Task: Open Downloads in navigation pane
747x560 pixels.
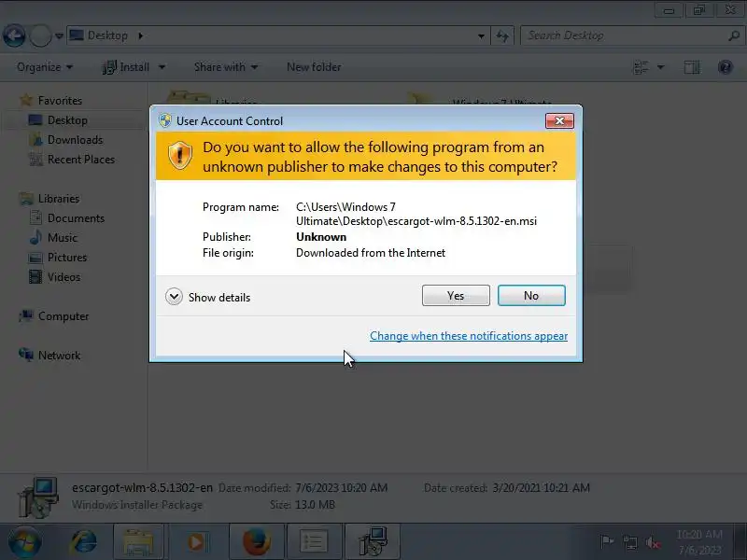Action: pos(76,139)
